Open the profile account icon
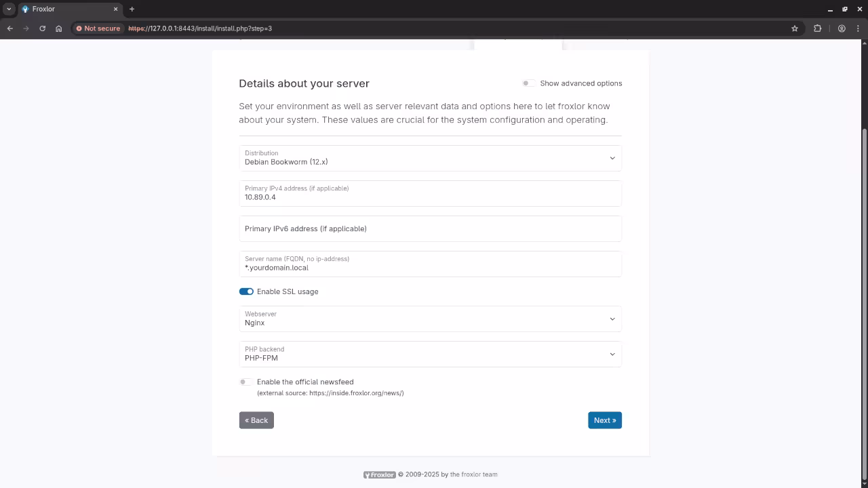 (x=842, y=28)
